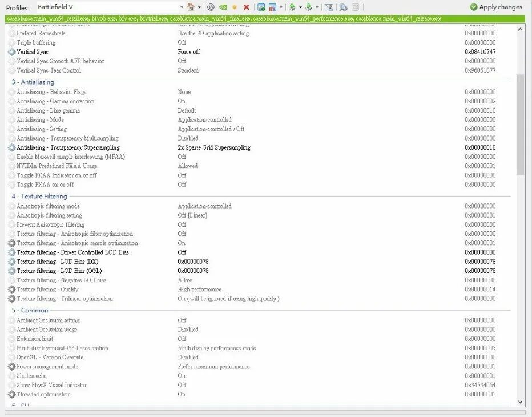Click Multi display performance mode value
532x417 pixels.
(x=217, y=348)
